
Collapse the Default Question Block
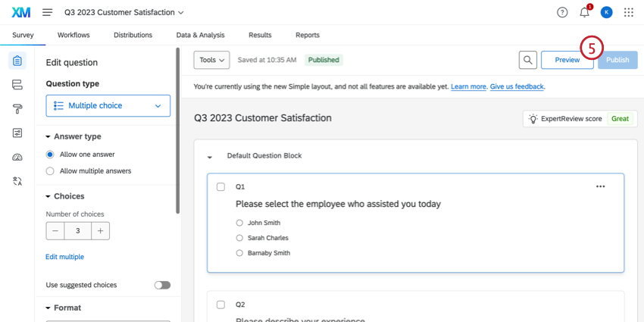(210, 157)
